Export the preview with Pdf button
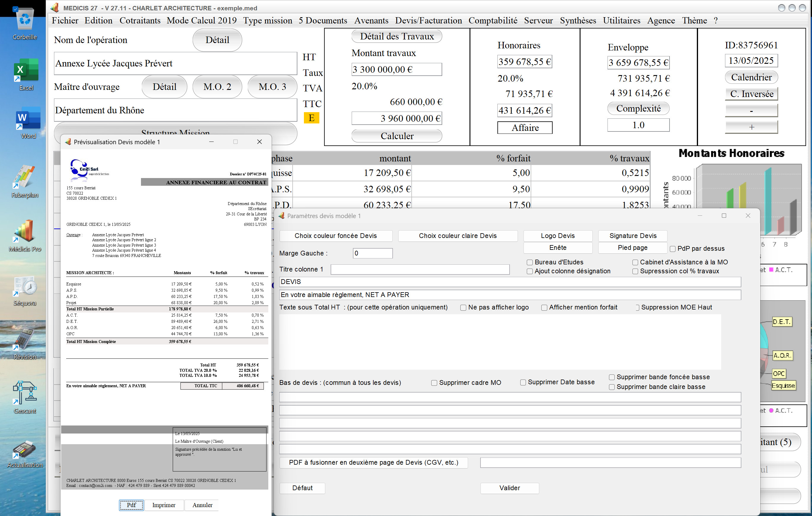 pos(131,505)
